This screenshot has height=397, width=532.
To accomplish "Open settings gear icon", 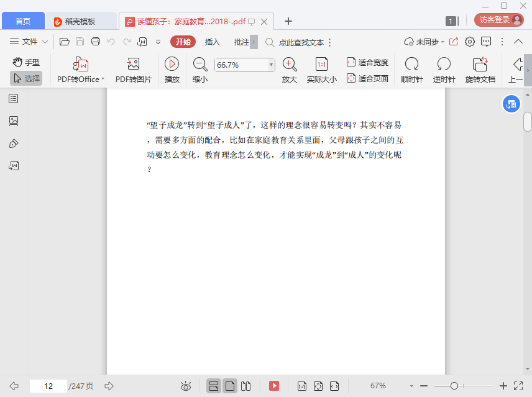I will [470, 42].
